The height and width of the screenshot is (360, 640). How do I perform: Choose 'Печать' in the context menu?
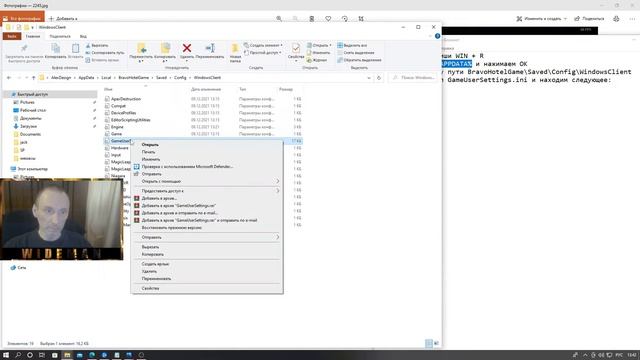point(148,152)
